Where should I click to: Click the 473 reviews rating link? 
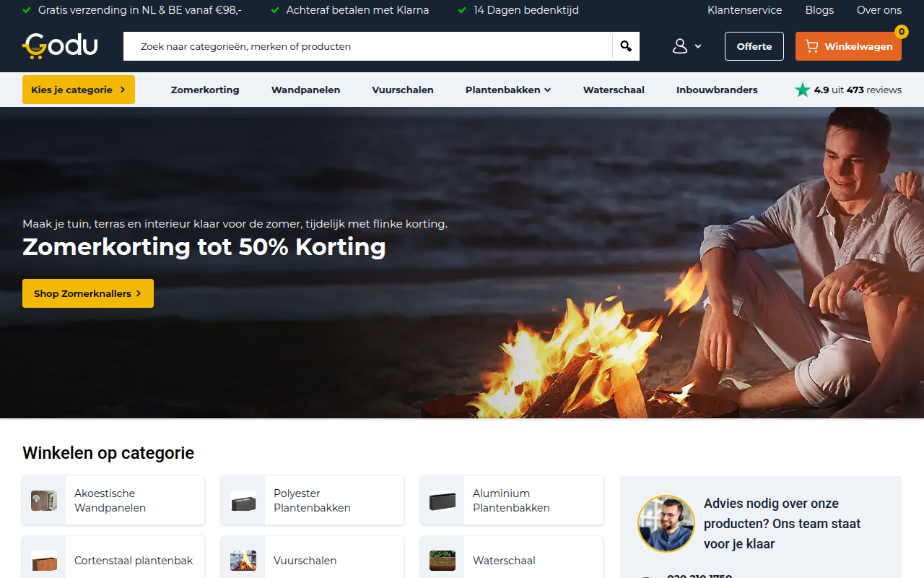click(x=858, y=90)
